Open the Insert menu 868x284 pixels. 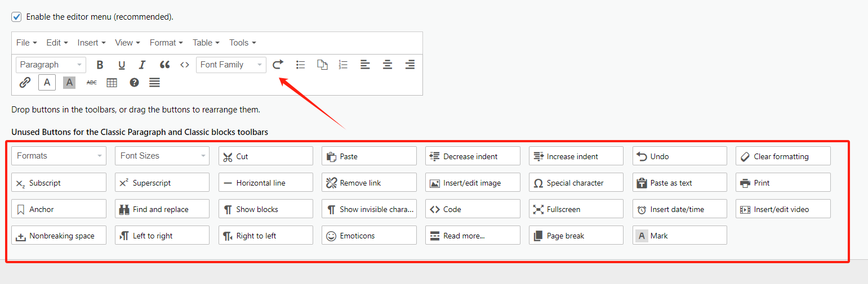92,43
